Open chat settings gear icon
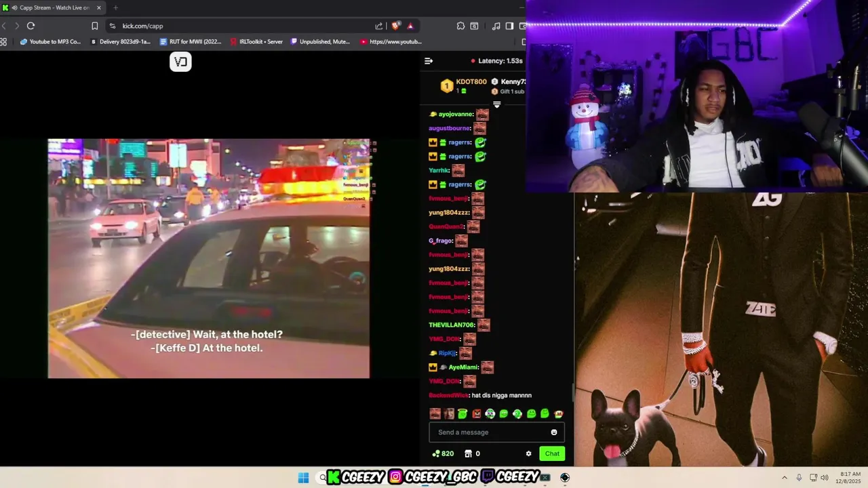This screenshot has width=868, height=488. point(528,453)
